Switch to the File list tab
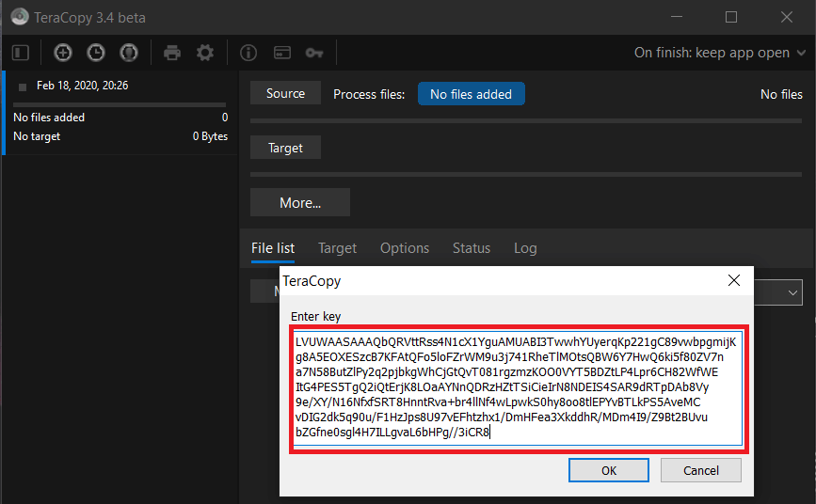 point(273,248)
